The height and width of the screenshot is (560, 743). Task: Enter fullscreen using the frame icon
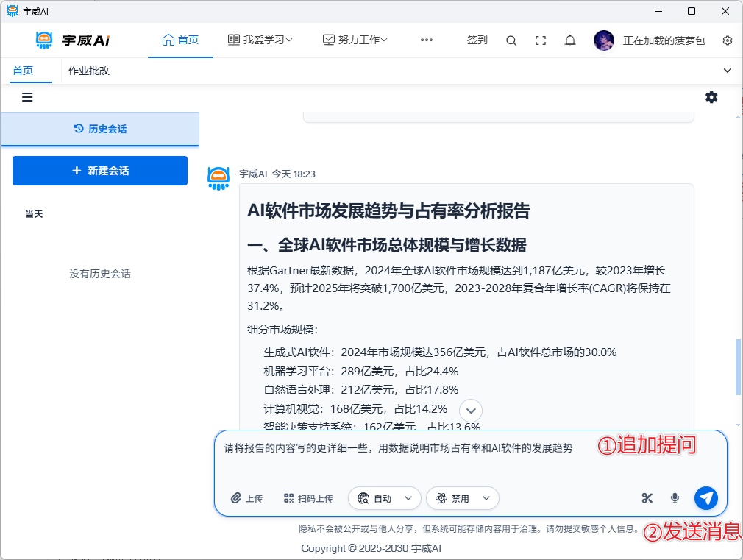[x=541, y=40]
